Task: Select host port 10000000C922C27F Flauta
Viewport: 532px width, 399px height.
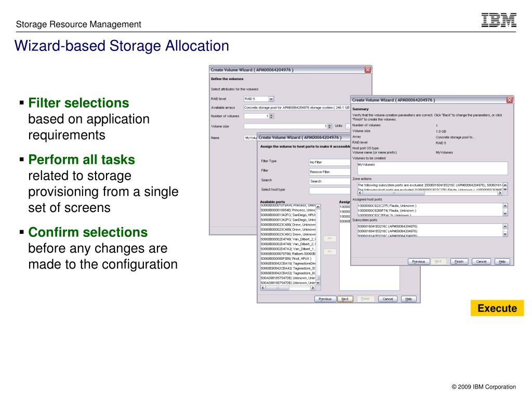Action: click(x=387, y=206)
